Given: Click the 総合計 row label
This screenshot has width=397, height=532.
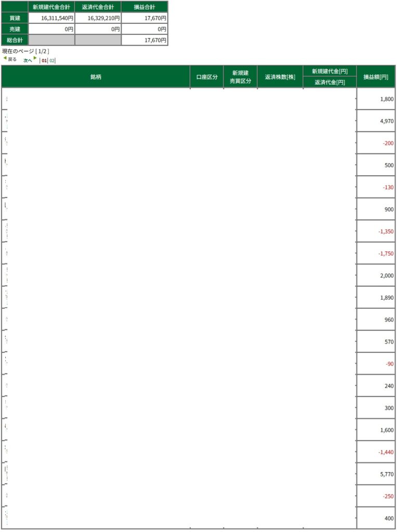Looking at the screenshot, I should pos(15,40).
